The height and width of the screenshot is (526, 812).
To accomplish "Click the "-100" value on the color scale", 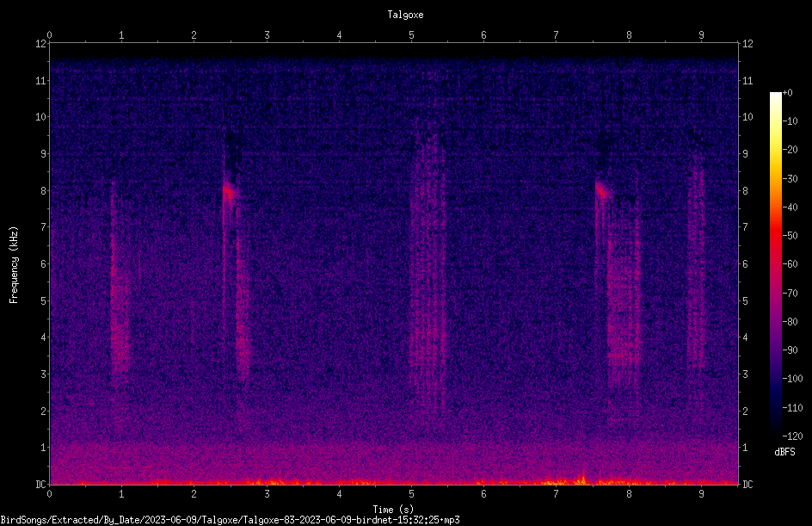I will pos(792,379).
